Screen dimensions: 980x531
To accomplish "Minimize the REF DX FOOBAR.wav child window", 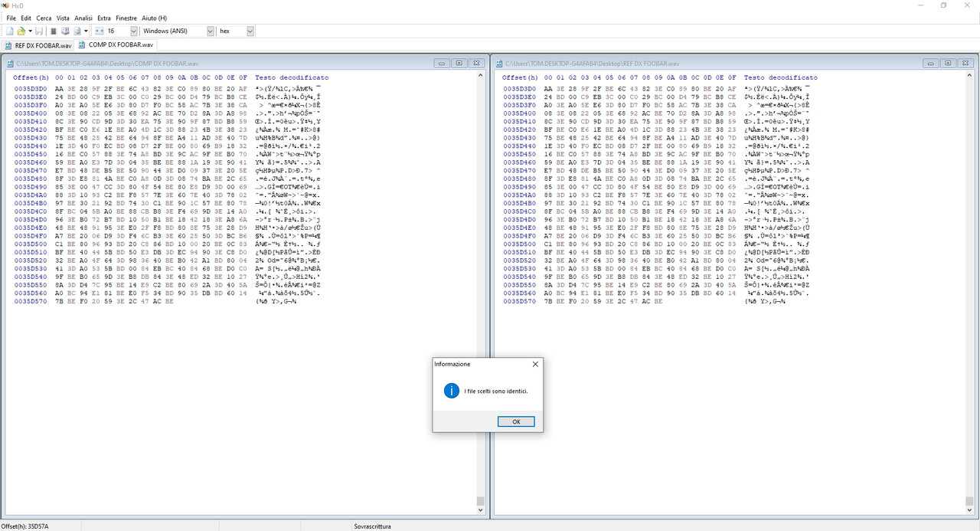I will pyautogui.click(x=931, y=63).
